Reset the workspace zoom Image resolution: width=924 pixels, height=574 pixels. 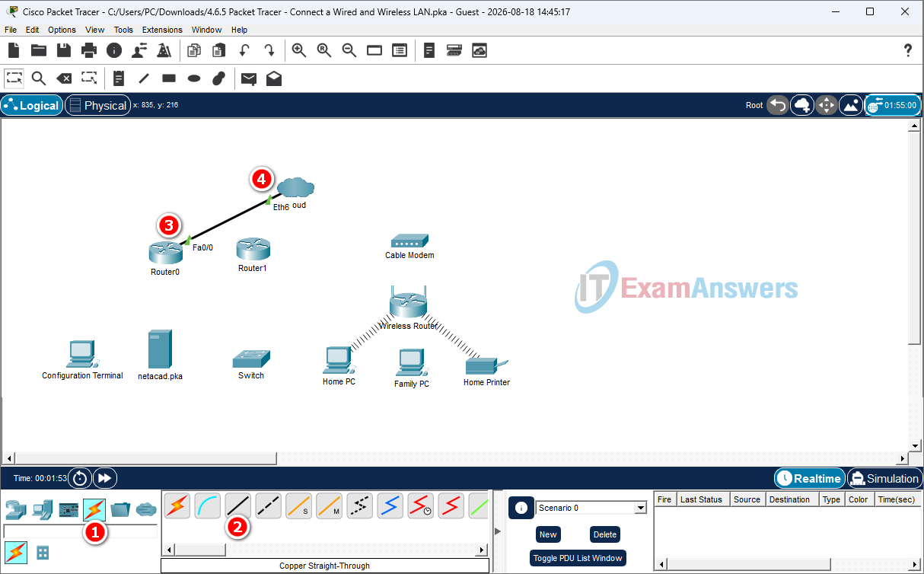[x=324, y=50]
